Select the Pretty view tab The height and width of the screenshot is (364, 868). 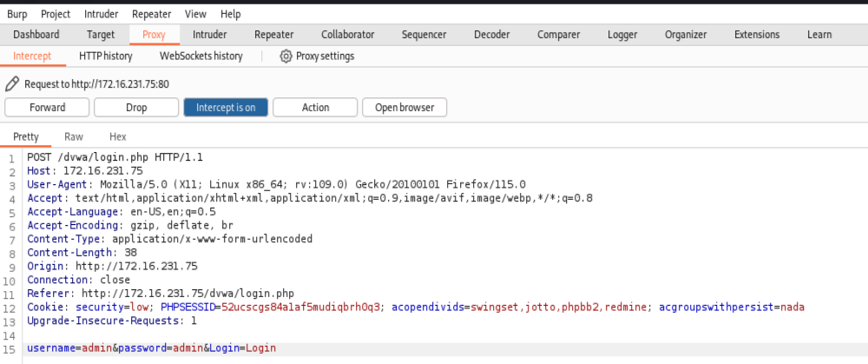(26, 137)
